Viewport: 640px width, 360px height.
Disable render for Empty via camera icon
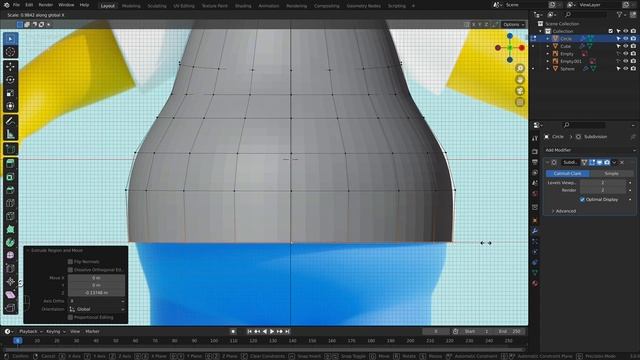click(x=633, y=54)
